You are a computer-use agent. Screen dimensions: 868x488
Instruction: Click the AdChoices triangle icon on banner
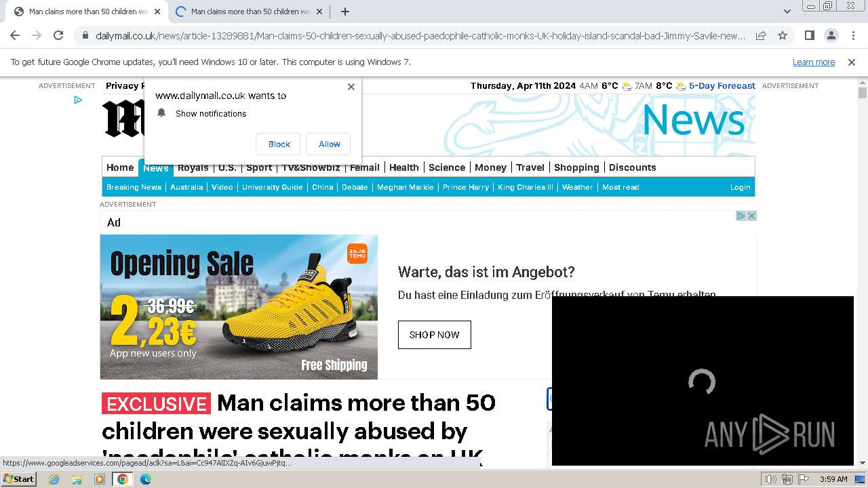point(741,216)
